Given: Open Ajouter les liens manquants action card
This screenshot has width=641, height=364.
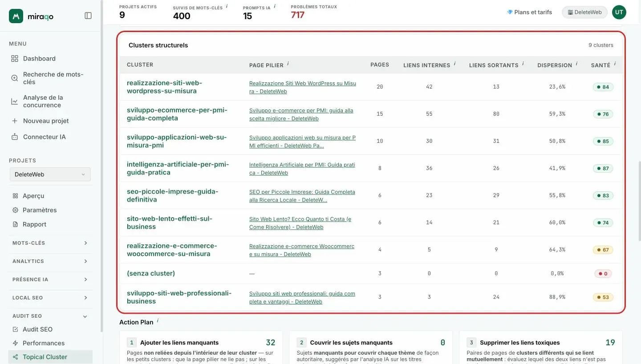Looking at the screenshot, I should pyautogui.click(x=201, y=347).
